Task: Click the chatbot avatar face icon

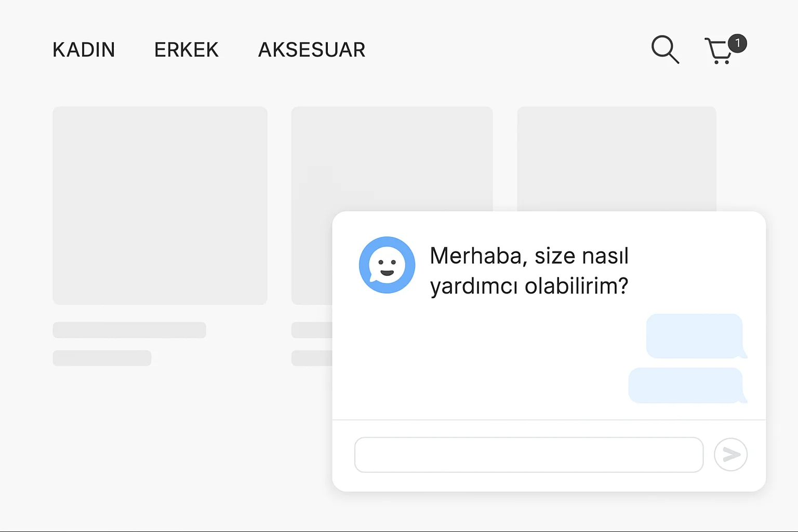Action: (x=387, y=265)
